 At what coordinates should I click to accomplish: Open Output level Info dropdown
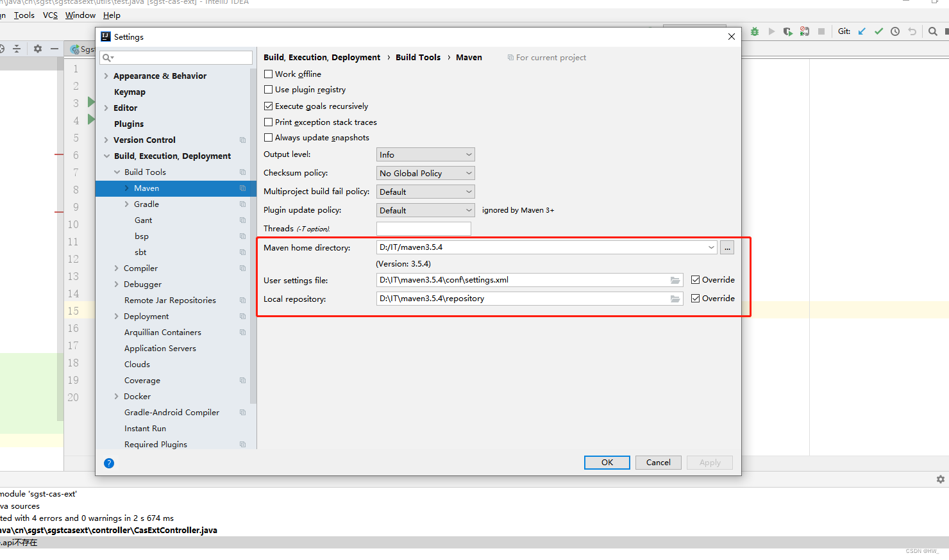click(426, 154)
